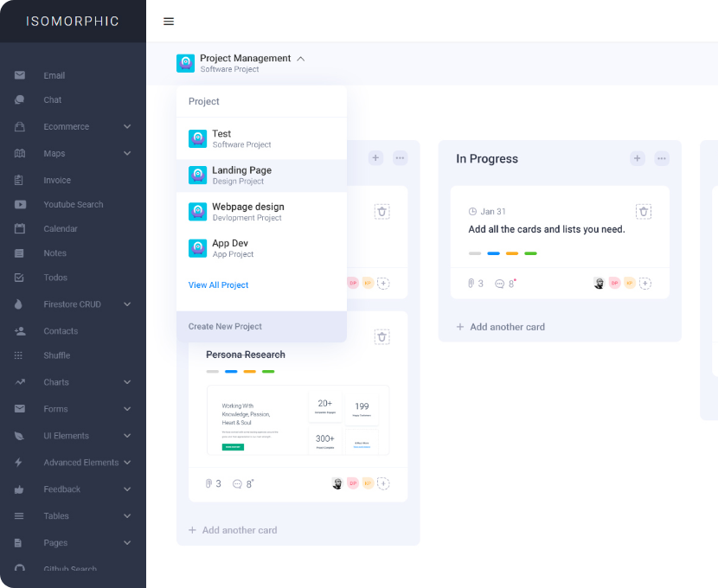
Task: Click the Feedback thumbs-up icon
Action: [x=19, y=489]
